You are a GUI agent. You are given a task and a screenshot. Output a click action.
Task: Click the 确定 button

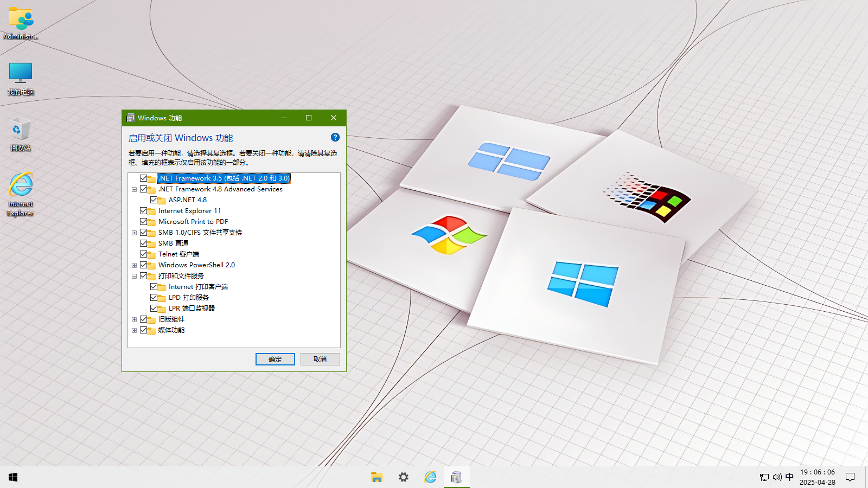[275, 359]
